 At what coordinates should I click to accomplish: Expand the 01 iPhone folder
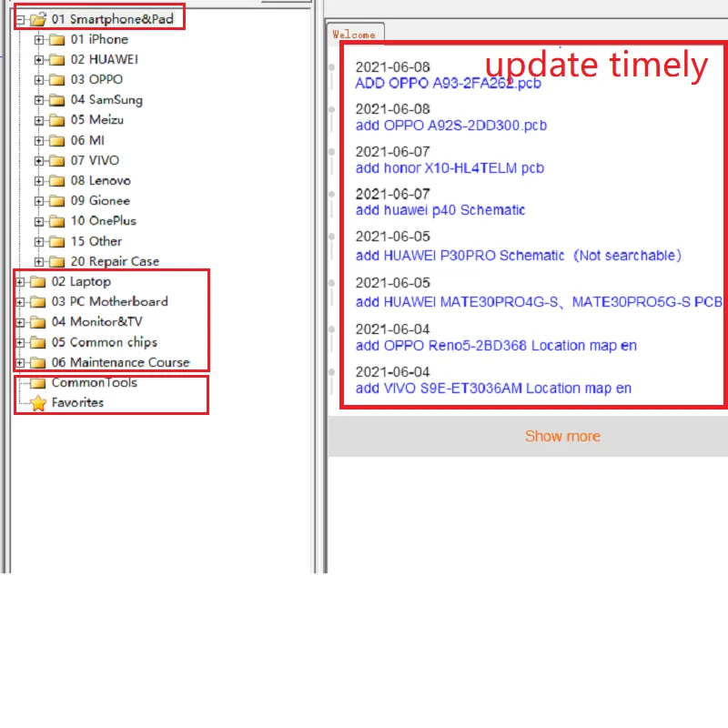(x=39, y=40)
